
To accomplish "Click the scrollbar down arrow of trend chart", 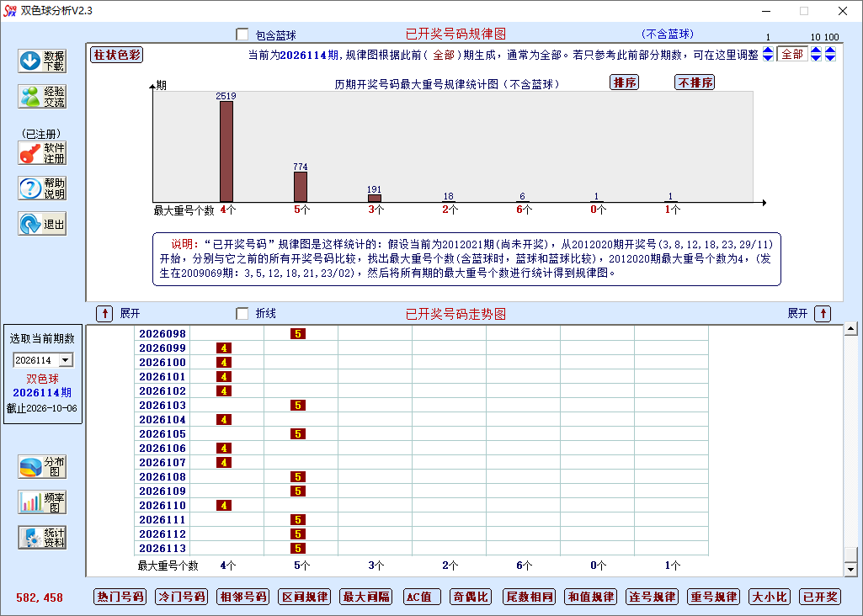I will point(851,570).
